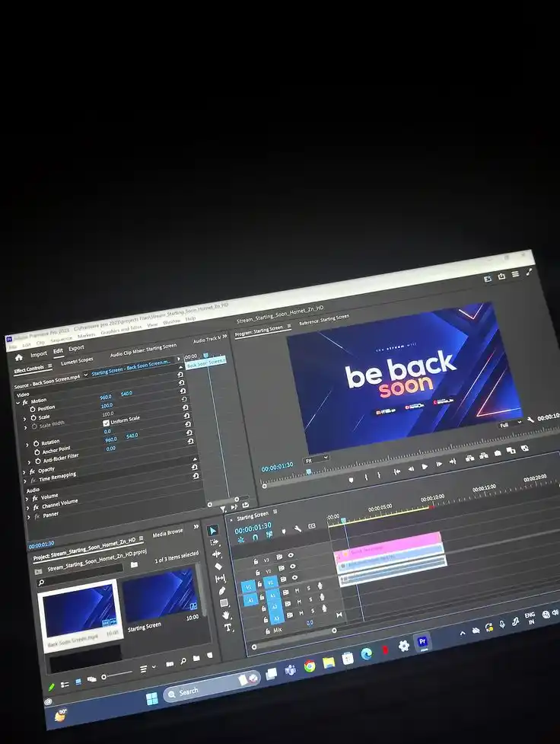Select the Razor tool

click(218, 566)
